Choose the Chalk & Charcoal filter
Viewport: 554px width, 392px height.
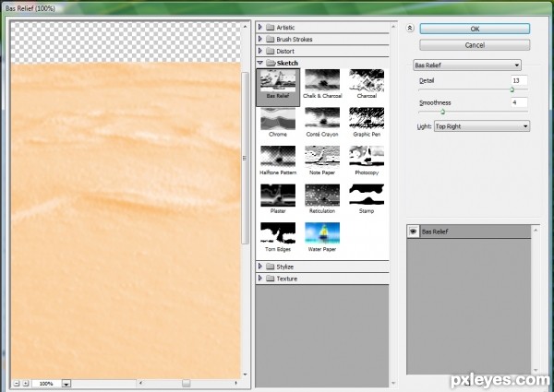click(x=322, y=84)
